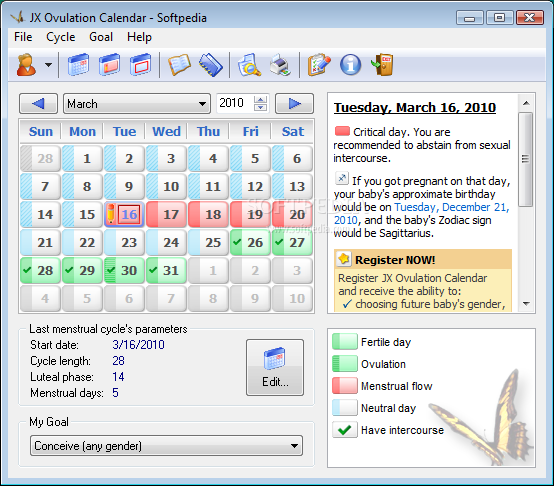
Task: Click the print preview magnifier icon
Action: tap(249, 65)
